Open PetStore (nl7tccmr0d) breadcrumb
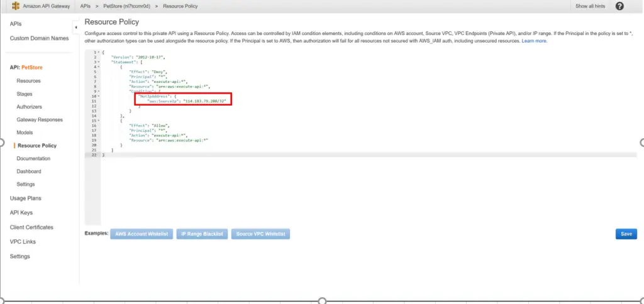 coord(126,6)
